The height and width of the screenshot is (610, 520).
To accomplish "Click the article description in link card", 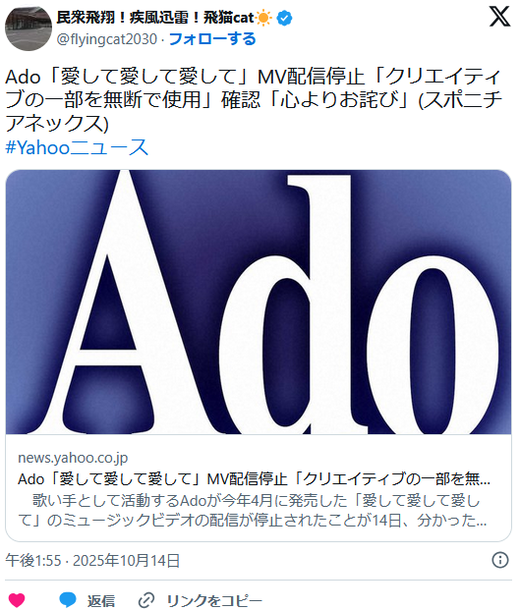I will point(252,510).
